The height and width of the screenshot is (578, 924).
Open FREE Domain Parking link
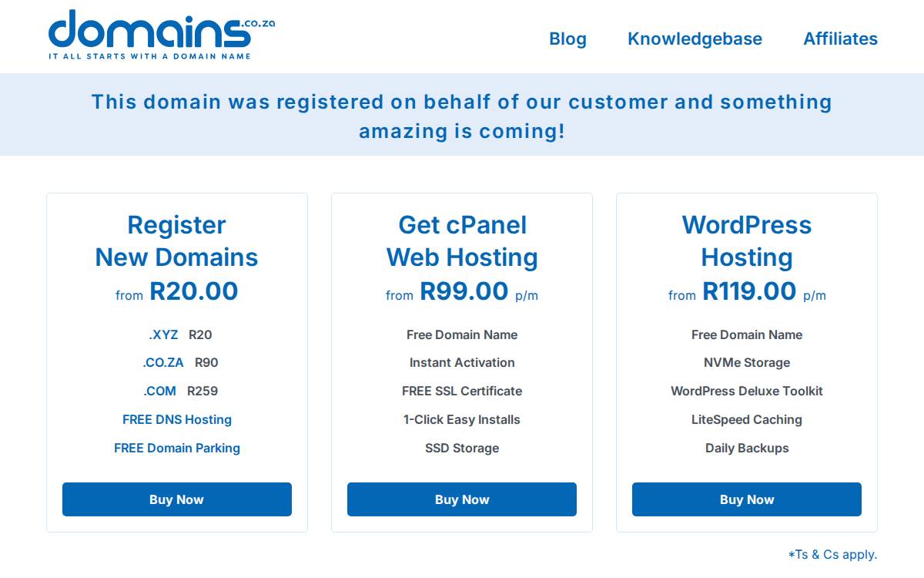177,448
